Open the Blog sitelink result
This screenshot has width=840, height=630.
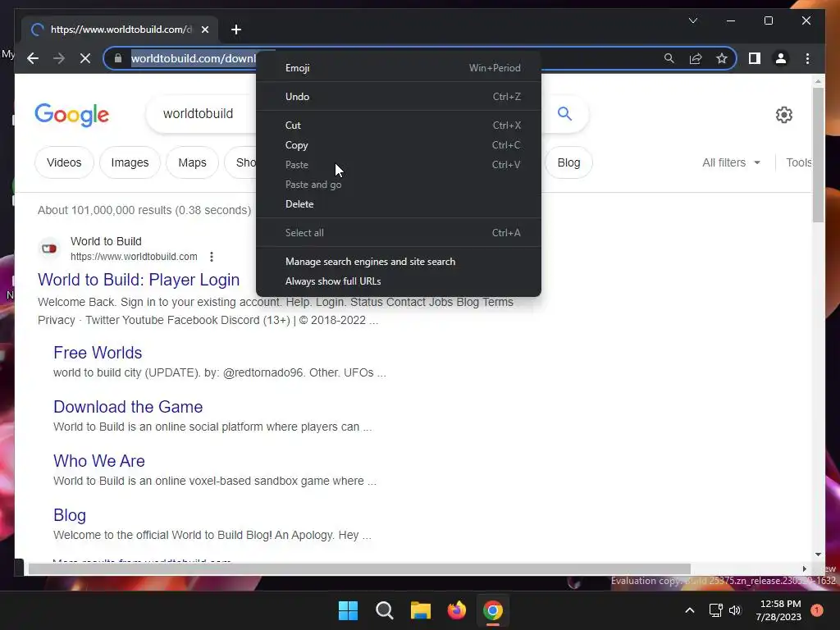coord(70,515)
